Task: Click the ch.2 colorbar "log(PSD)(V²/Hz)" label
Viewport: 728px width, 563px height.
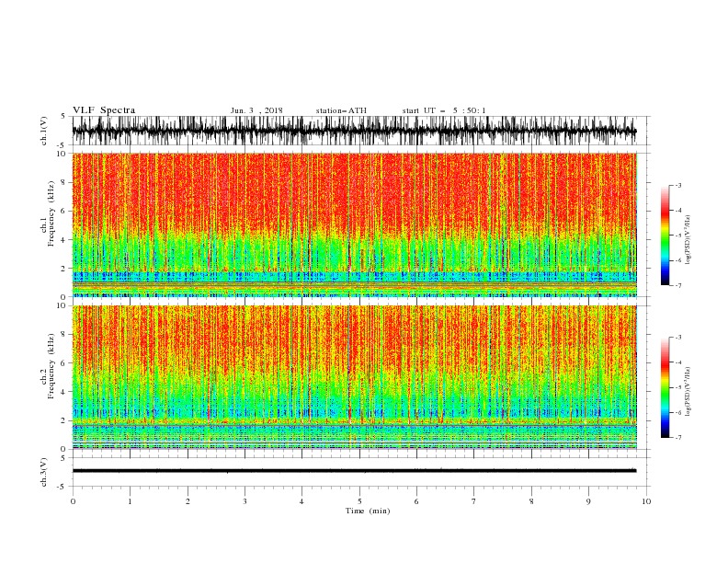Action: 688,391
